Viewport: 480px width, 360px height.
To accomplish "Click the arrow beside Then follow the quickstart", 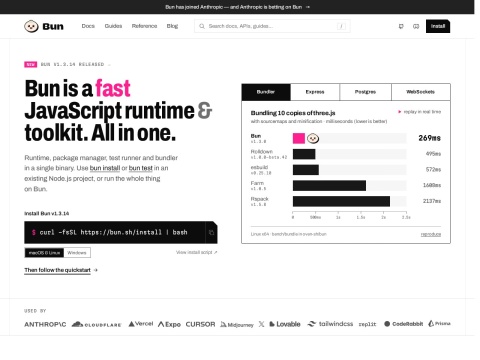I will (96, 270).
